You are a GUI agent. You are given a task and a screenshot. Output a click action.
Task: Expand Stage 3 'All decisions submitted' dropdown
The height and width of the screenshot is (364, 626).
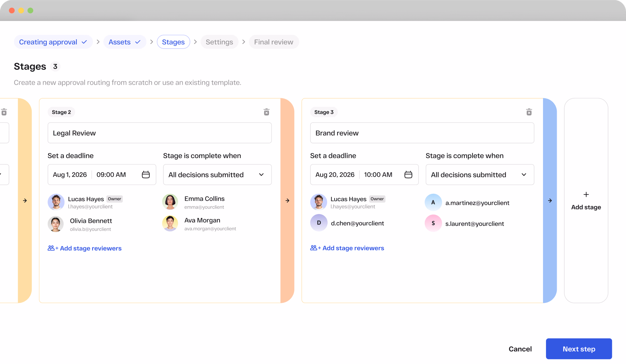480,174
